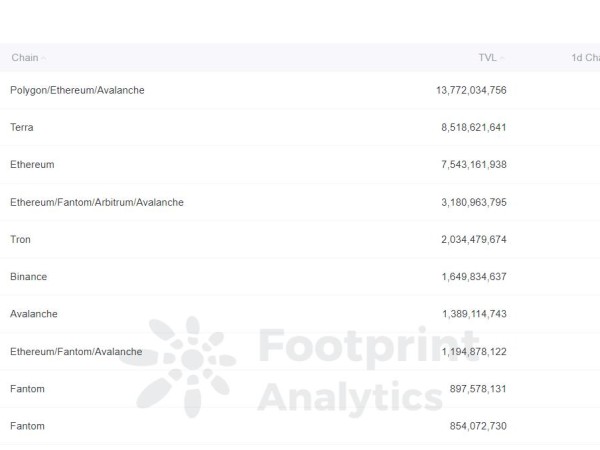This screenshot has width=600, height=450.
Task: Select TVL value 854,072,730
Action: click(478, 426)
